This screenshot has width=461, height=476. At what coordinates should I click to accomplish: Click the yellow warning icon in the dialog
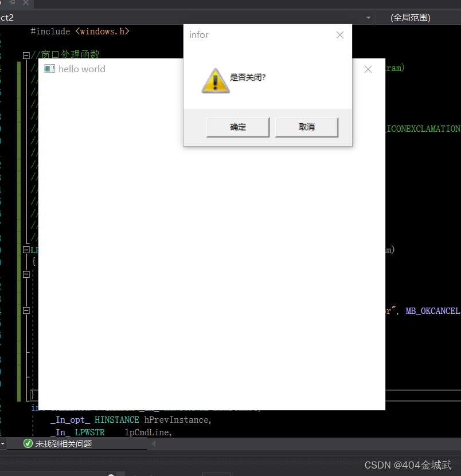(215, 80)
